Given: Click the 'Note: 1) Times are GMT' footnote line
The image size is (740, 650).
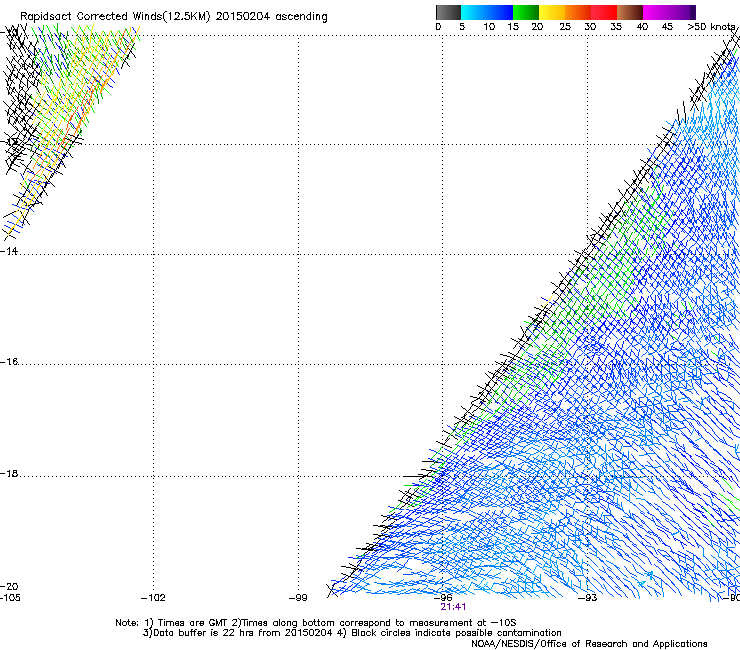Looking at the screenshot, I should pos(315,623).
